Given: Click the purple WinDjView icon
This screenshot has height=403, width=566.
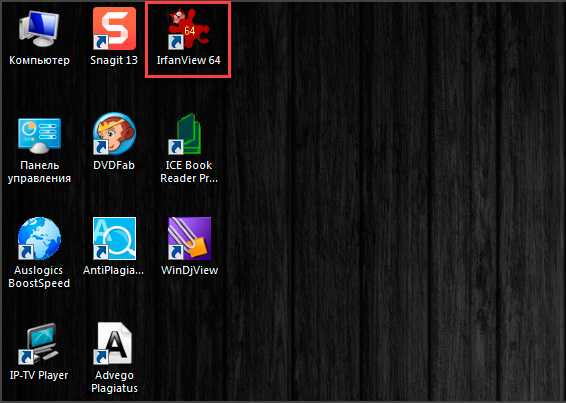Looking at the screenshot, I should coord(189,238).
